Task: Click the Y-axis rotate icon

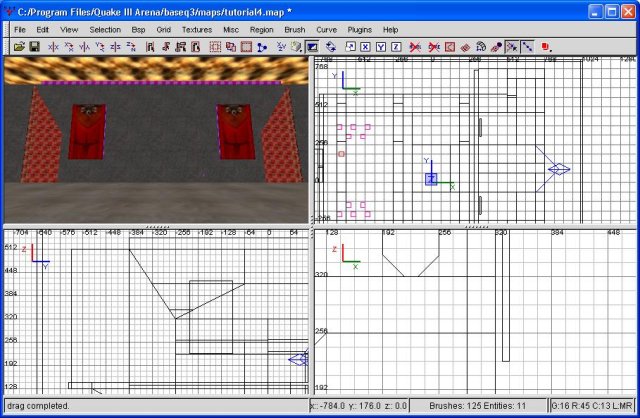Action: pos(100,47)
